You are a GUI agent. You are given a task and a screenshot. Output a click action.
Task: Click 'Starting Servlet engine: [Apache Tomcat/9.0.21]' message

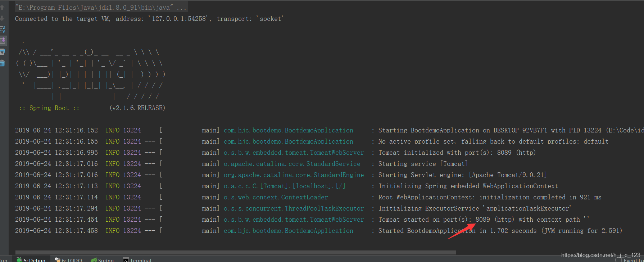click(x=463, y=175)
